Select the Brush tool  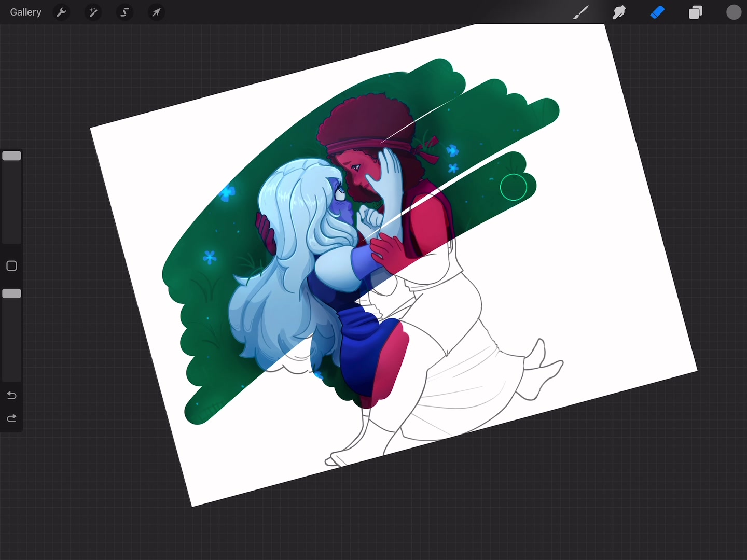tap(581, 12)
